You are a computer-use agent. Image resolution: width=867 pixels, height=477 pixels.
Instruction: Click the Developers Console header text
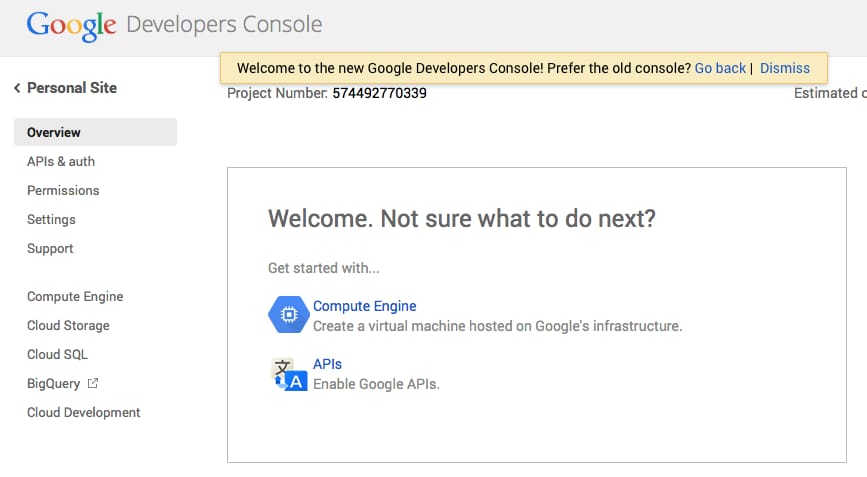224,25
